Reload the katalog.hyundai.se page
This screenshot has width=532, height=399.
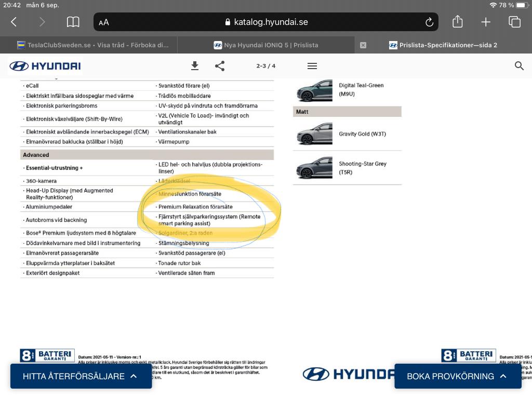pyautogui.click(x=429, y=22)
